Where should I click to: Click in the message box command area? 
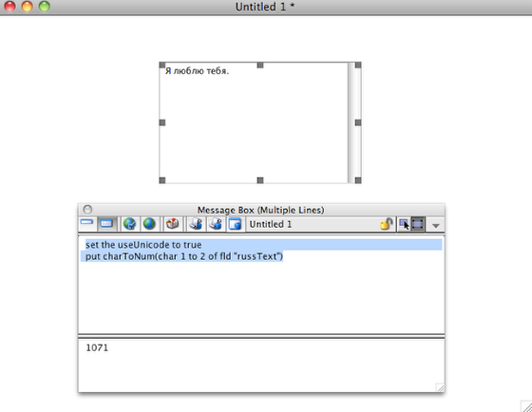[x=261, y=284]
